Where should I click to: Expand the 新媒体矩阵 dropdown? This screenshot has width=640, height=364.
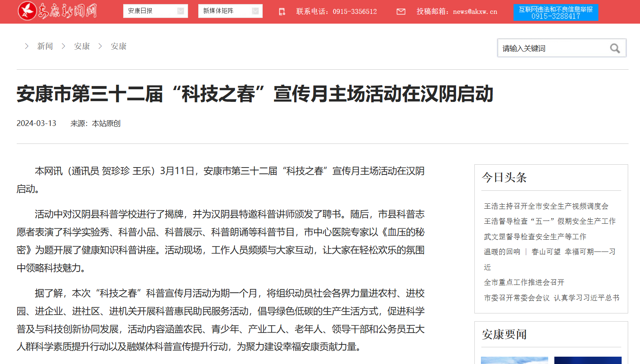(x=230, y=11)
